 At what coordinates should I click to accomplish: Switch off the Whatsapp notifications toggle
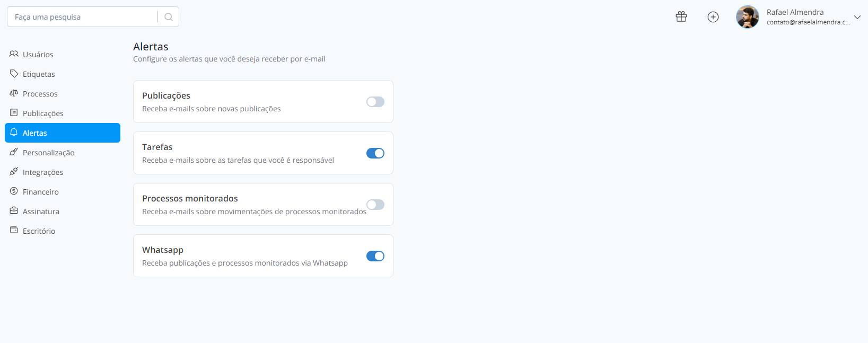[375, 256]
